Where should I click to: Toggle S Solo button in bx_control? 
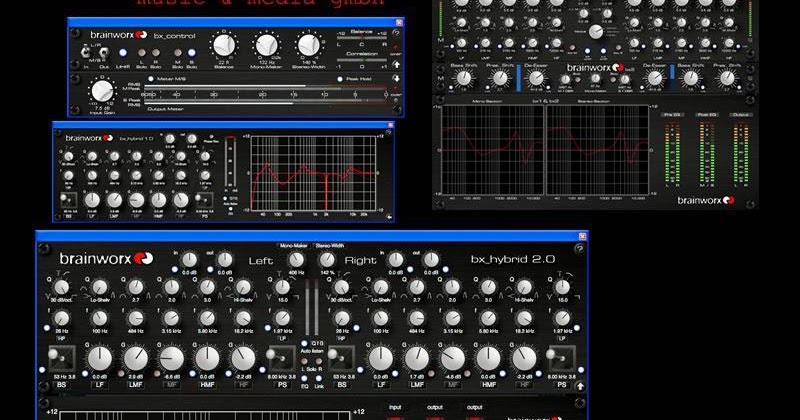pos(192,53)
